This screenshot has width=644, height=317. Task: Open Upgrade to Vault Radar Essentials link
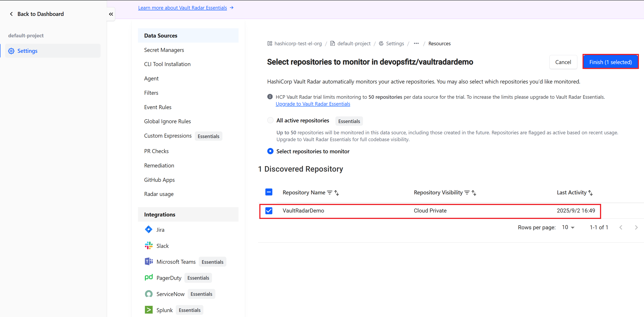[313, 104]
